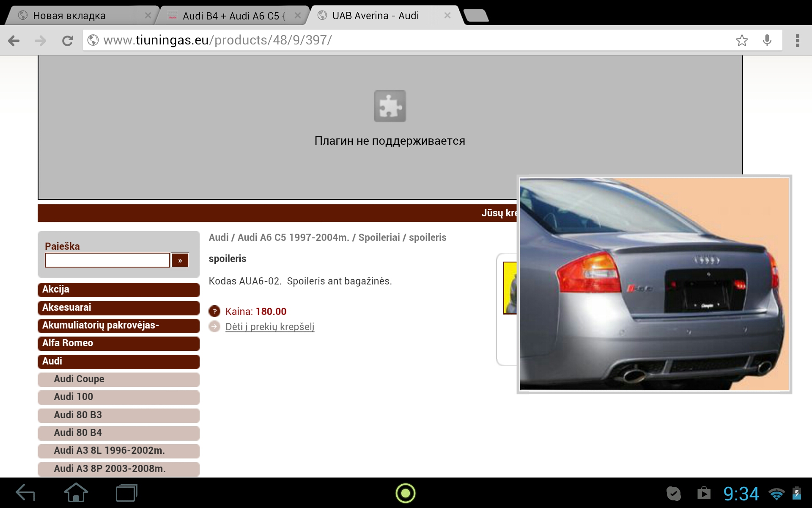
Task: Click the spoileris breadcrumb link
Action: pos(428,237)
